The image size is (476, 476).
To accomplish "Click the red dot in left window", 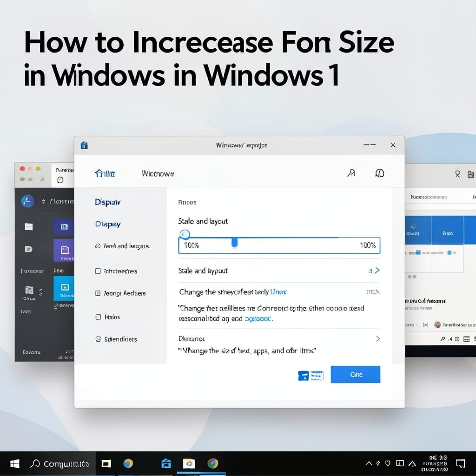I will 22,168.
